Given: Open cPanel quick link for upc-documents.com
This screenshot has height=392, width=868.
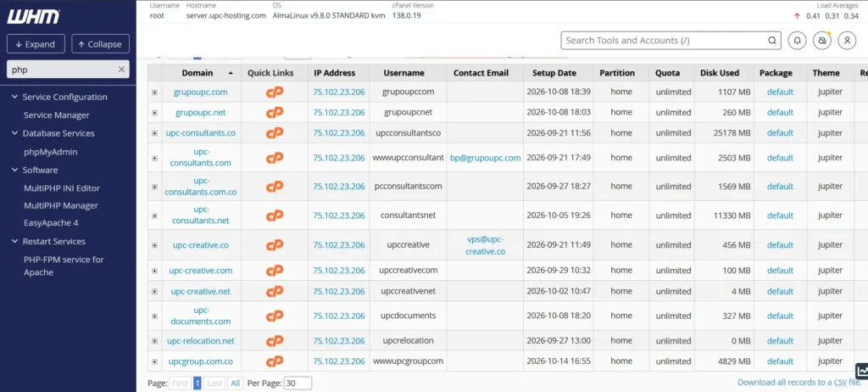Looking at the screenshot, I should tap(275, 316).
